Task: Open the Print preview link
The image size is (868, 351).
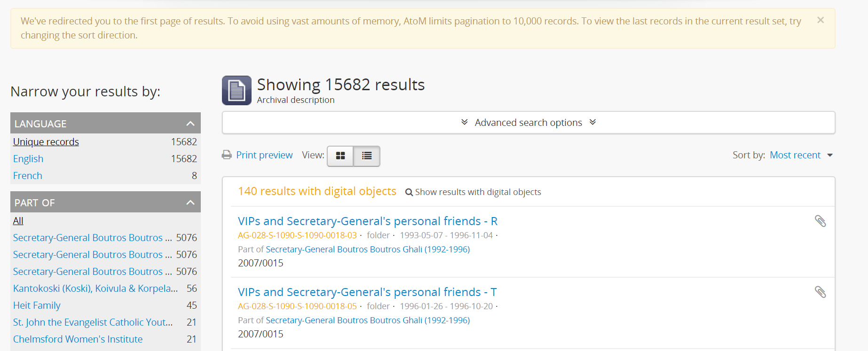Action: tap(264, 155)
